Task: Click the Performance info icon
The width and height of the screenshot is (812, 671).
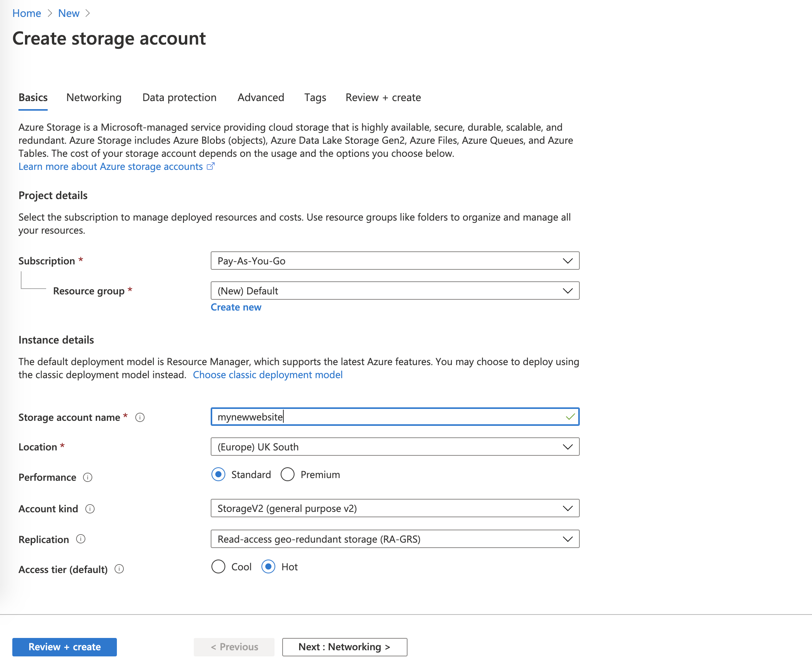Action: tap(88, 477)
